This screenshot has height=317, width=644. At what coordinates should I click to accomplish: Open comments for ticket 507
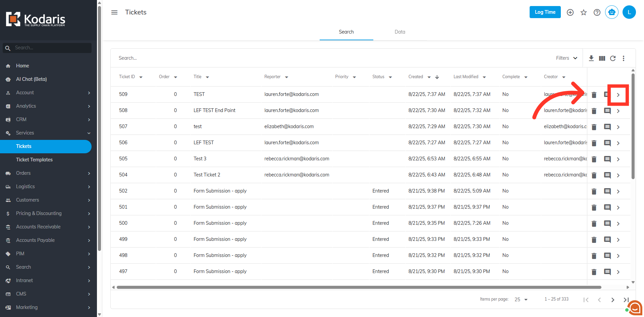click(607, 127)
